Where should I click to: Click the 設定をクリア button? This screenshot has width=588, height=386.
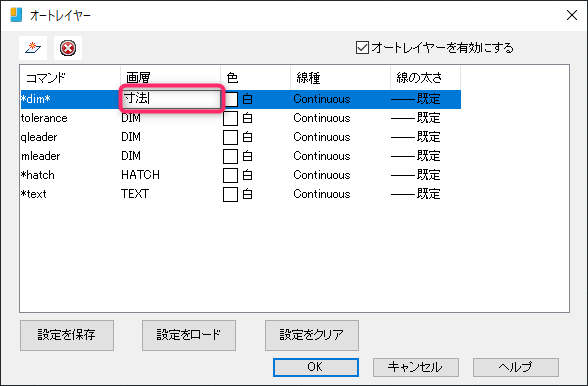click(312, 335)
